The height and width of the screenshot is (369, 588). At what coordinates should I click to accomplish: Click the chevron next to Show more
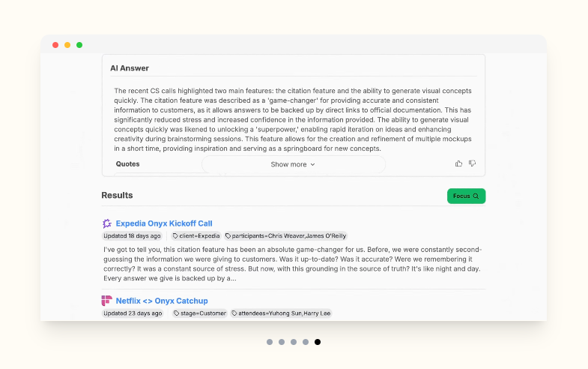click(313, 164)
